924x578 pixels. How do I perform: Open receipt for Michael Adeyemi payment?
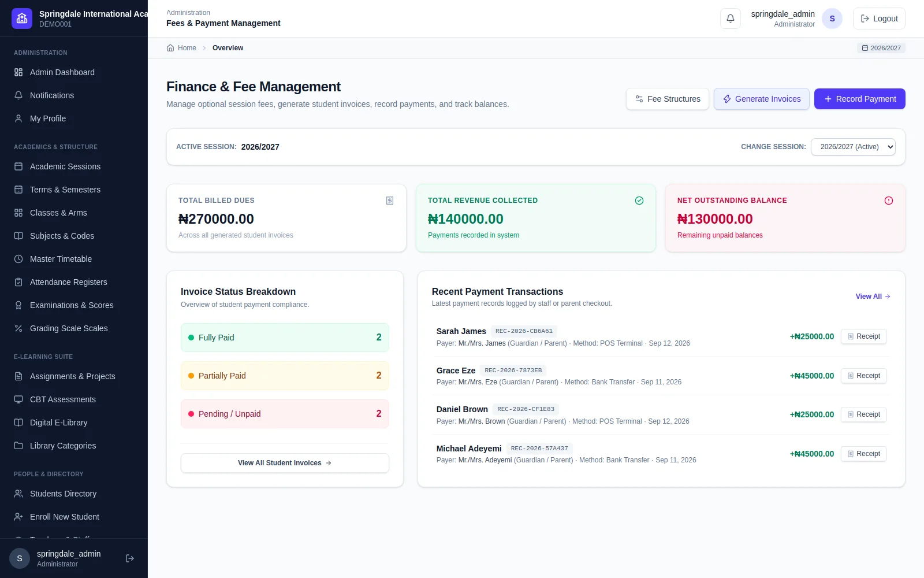[x=863, y=454]
